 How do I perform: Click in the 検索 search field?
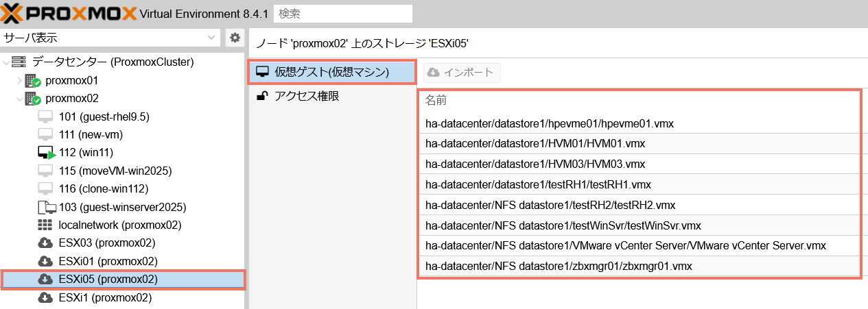click(342, 13)
